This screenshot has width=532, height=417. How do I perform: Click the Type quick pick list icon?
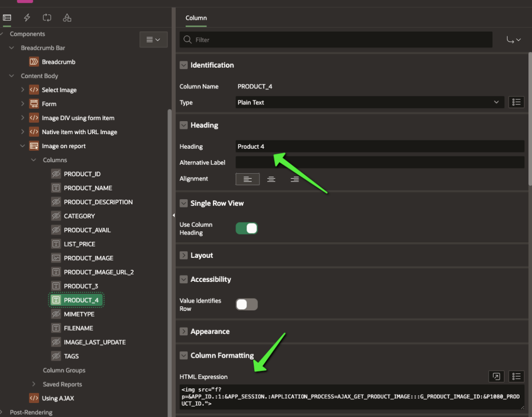click(x=516, y=102)
